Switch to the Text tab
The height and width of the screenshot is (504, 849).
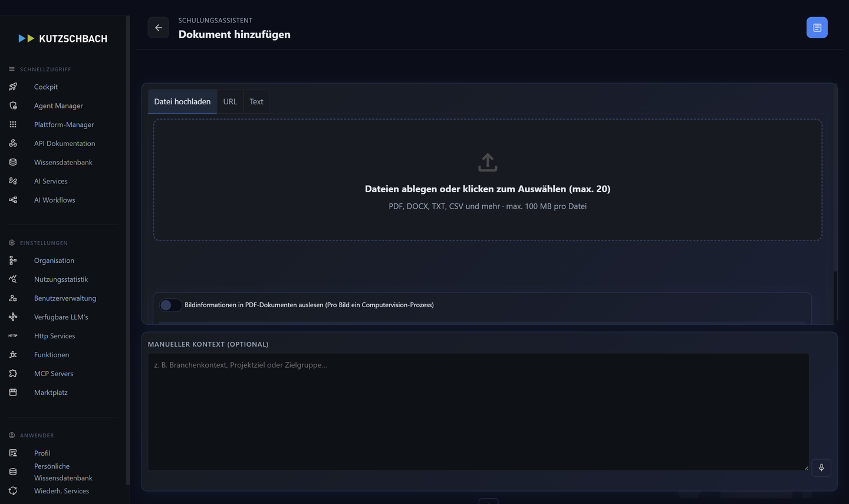tap(256, 101)
